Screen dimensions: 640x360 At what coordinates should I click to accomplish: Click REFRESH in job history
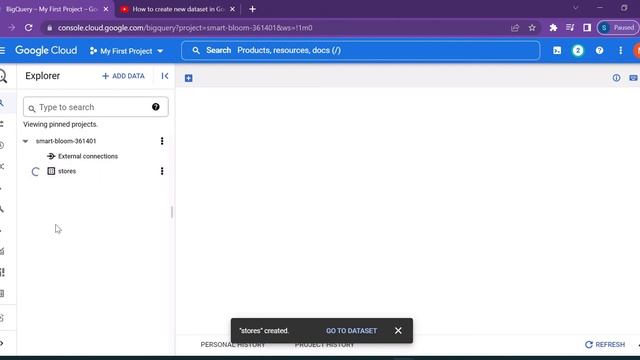coord(605,345)
